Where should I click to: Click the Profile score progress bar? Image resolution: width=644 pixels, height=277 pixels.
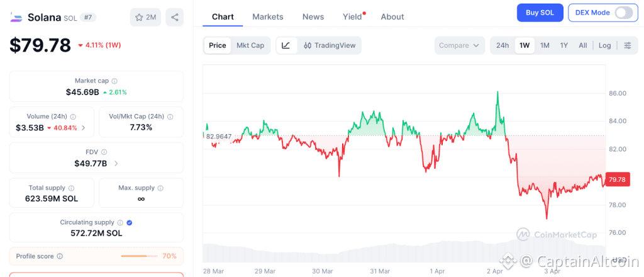tap(138, 256)
